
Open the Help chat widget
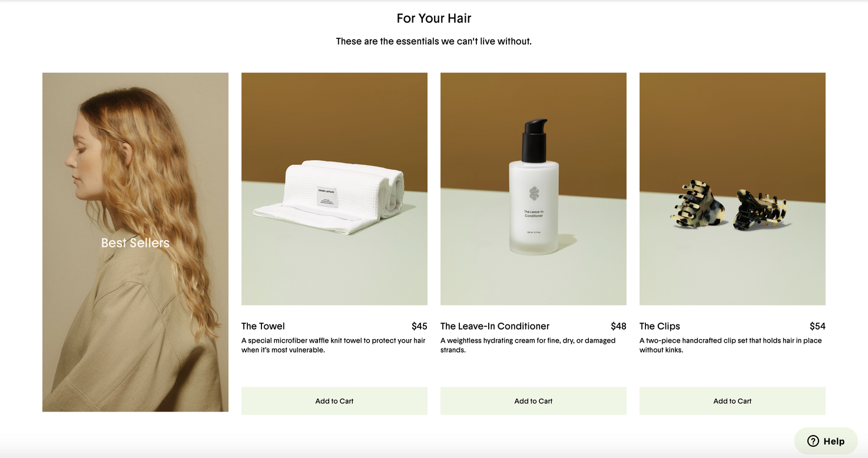point(826,441)
